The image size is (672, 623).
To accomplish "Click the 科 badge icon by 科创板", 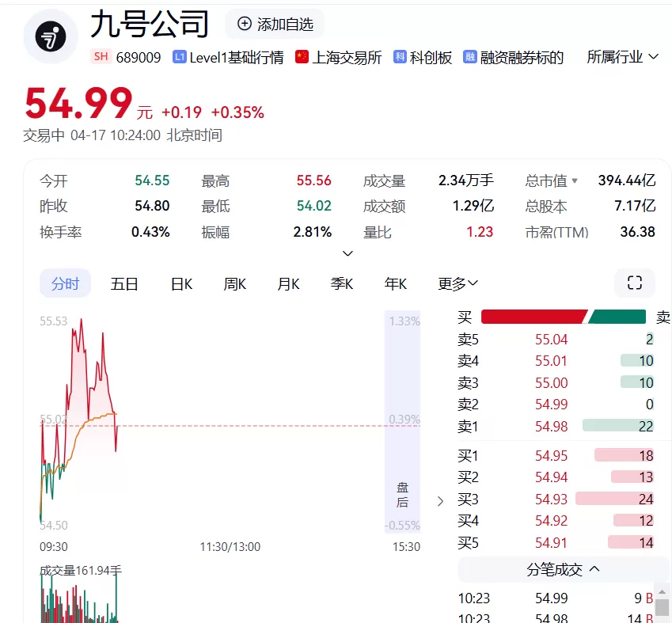I will coord(400,56).
